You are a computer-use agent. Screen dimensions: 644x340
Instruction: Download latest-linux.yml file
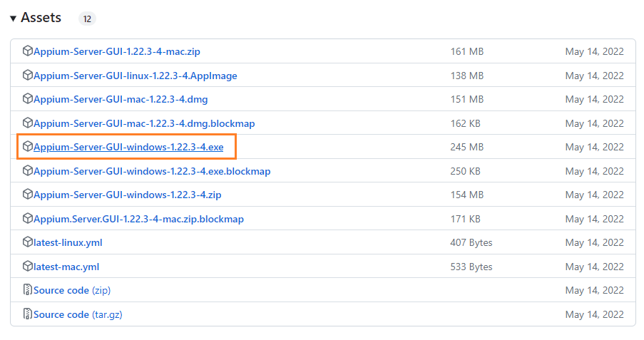tap(68, 242)
